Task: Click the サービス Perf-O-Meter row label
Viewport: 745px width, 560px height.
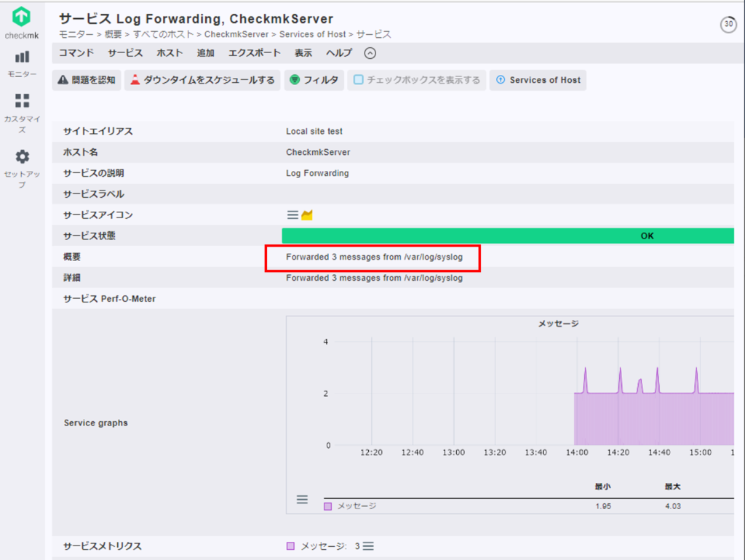Action: click(109, 299)
